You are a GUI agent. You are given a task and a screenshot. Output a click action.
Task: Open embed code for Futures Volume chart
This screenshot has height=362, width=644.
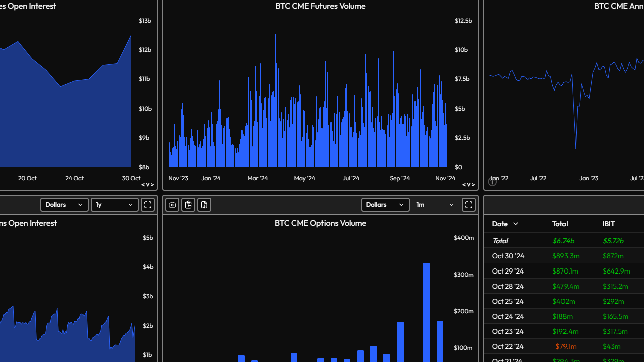(x=468, y=185)
